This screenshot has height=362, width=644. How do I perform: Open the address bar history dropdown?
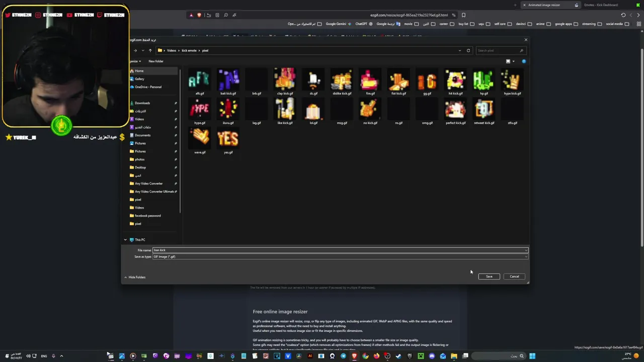tap(459, 50)
